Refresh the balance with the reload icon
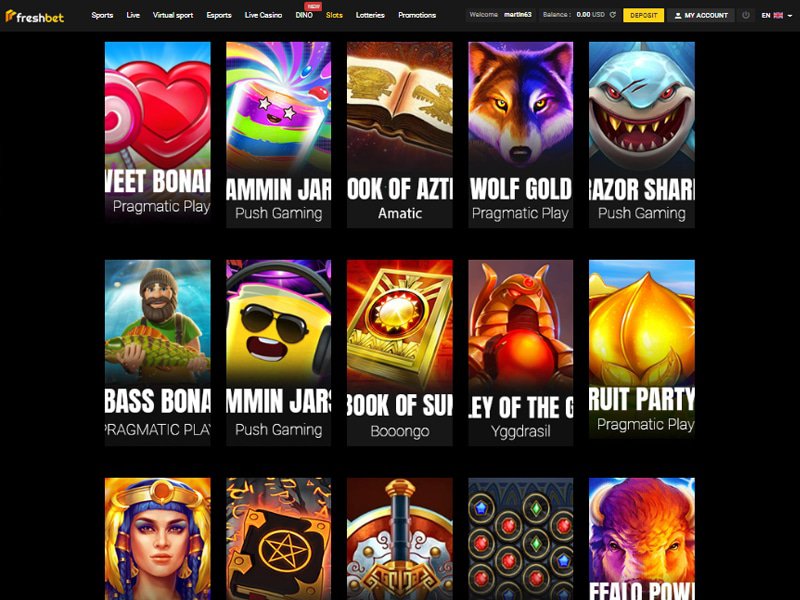Image resolution: width=800 pixels, height=600 pixels. [x=613, y=15]
